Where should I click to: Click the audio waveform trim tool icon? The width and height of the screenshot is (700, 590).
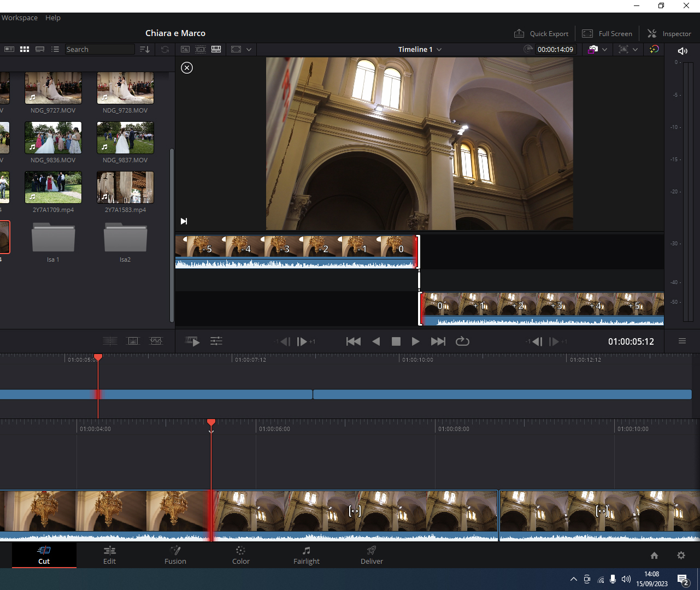[x=156, y=341]
